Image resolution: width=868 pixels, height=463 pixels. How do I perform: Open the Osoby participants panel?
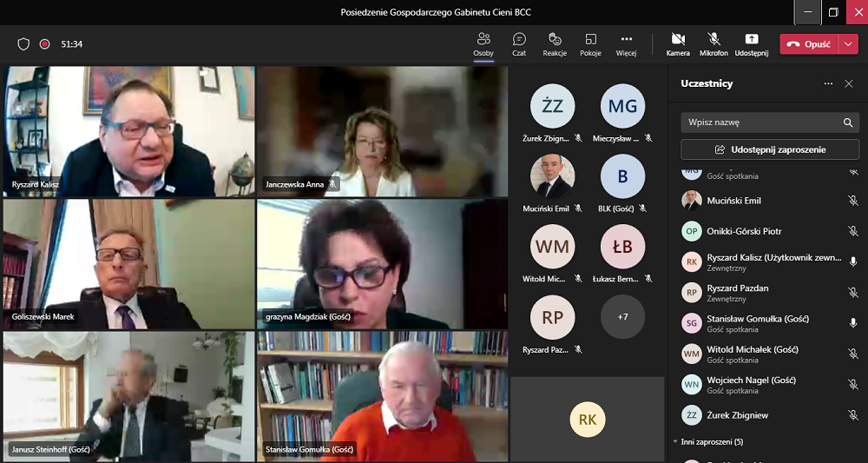483,44
